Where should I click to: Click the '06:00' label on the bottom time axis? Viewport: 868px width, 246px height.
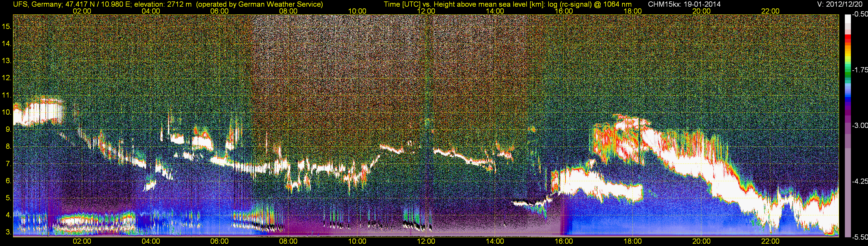(219, 241)
